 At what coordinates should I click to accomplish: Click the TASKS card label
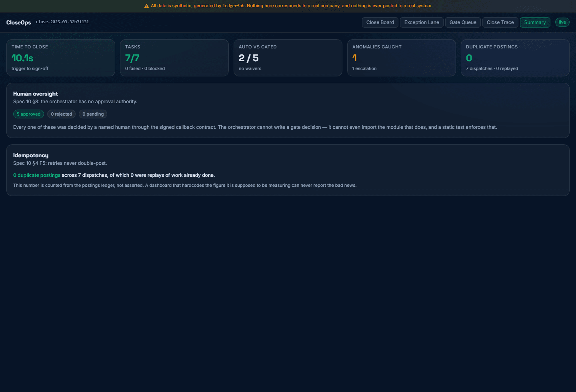pos(133,47)
